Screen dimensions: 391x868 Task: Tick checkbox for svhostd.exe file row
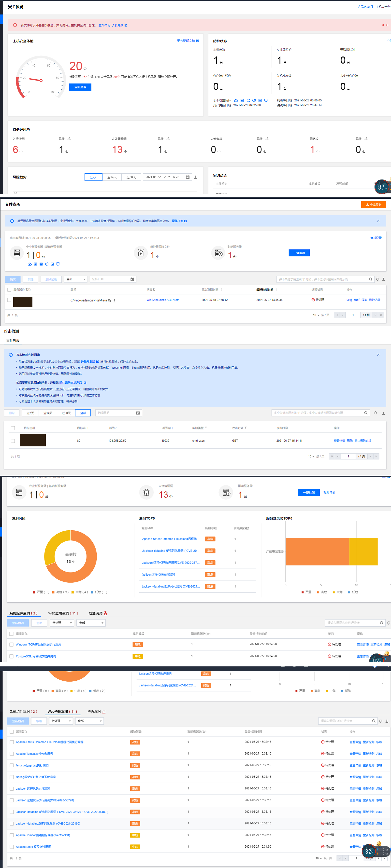pos(9,300)
